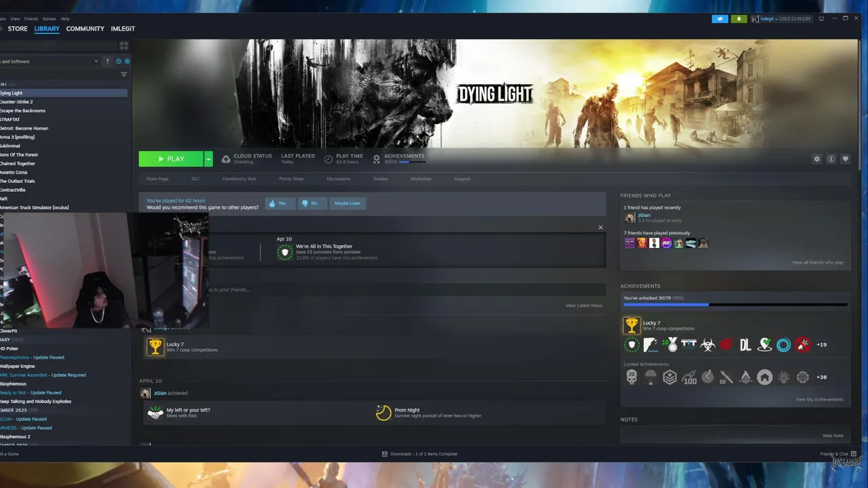Click the achievements unlocked progress bar
The image size is (868, 488).
735,305
